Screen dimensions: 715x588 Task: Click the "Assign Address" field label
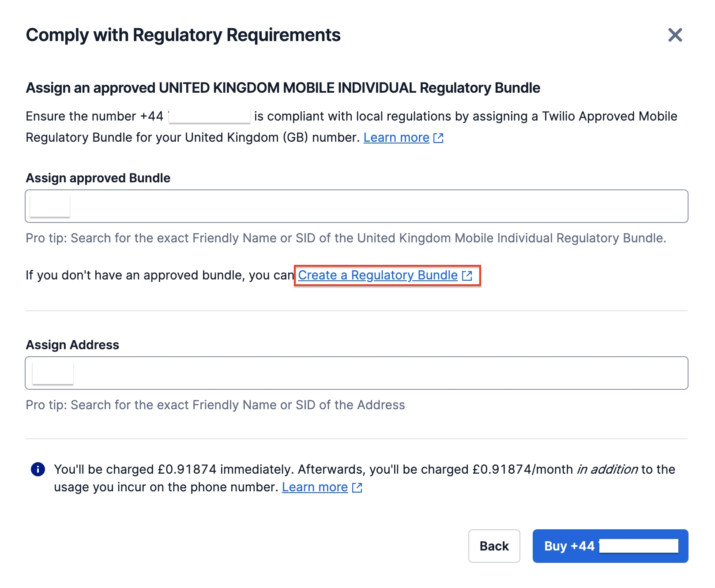coord(72,345)
